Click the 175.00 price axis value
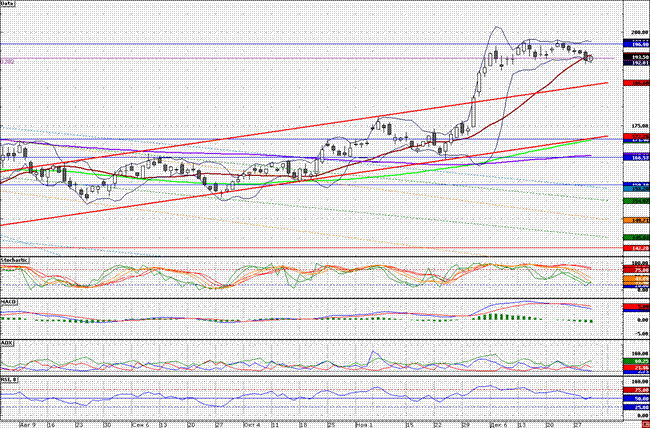 tap(641, 126)
